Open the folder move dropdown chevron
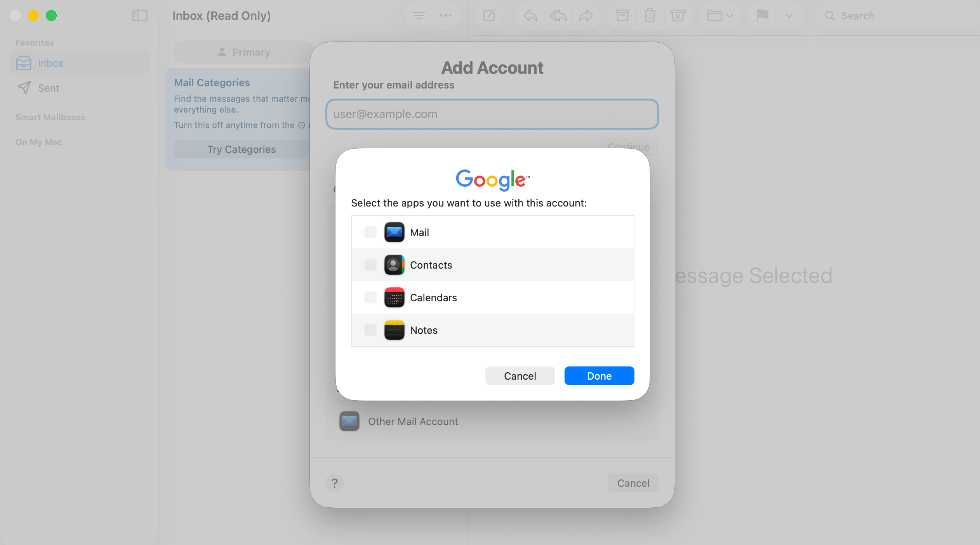 pos(730,16)
